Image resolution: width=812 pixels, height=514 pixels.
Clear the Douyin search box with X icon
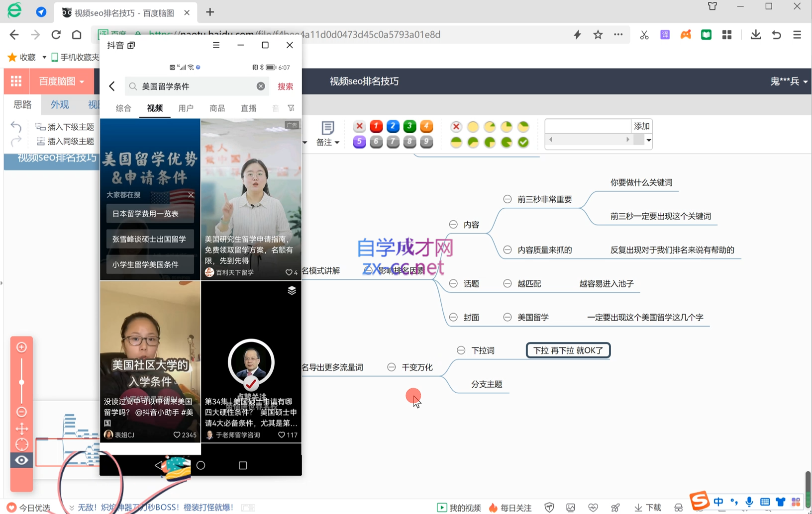[x=261, y=86]
